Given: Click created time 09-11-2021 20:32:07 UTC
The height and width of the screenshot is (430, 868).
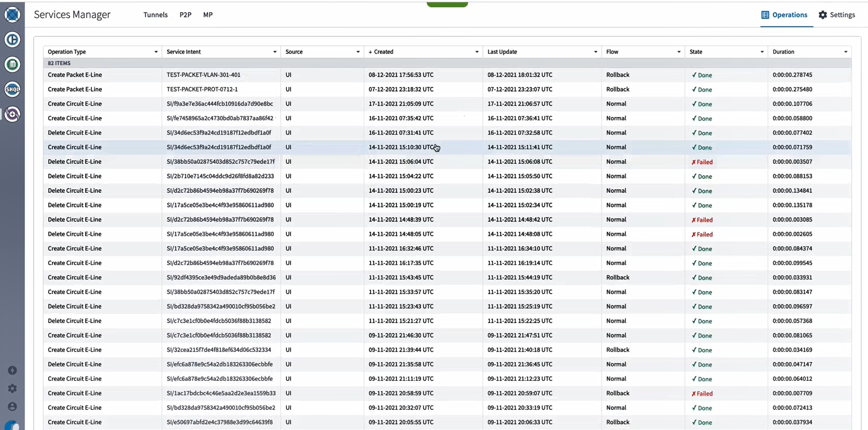Looking at the screenshot, I should pos(401,408).
